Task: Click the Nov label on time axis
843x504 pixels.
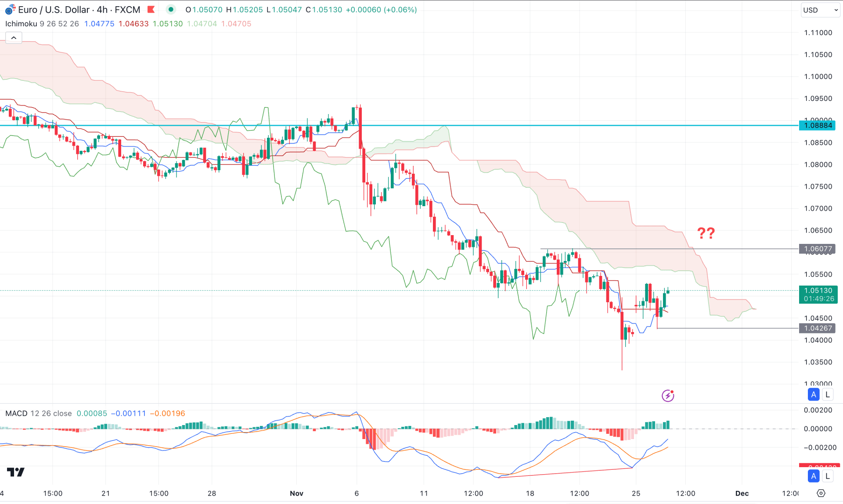Action: (x=296, y=493)
